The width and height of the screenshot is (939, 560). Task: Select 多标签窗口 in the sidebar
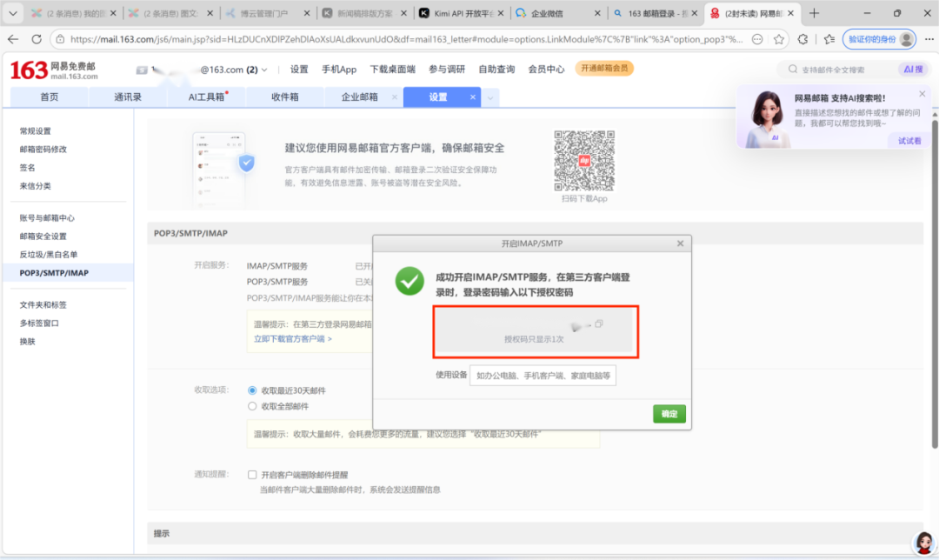(x=39, y=323)
